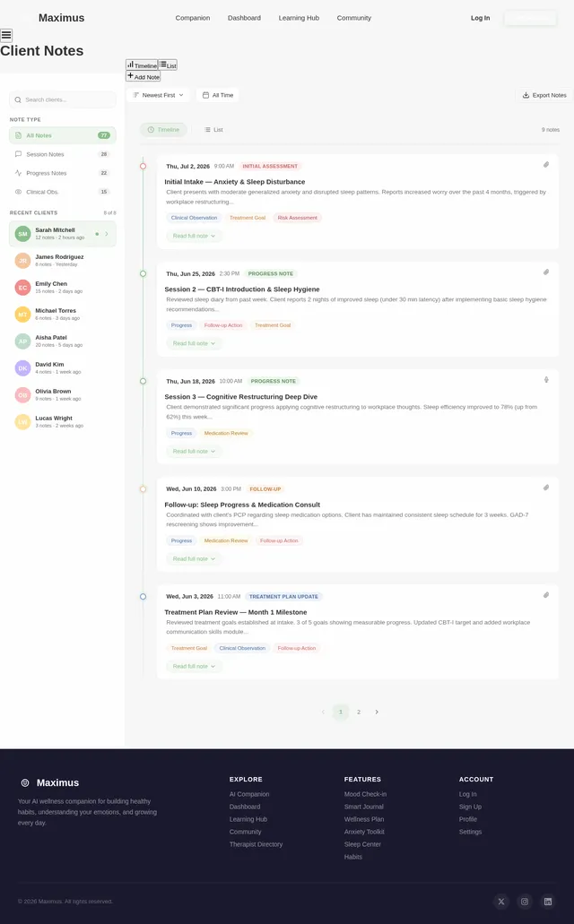
Task: Click the attachment icon on Treatment Plan Review
Action: coord(546,595)
